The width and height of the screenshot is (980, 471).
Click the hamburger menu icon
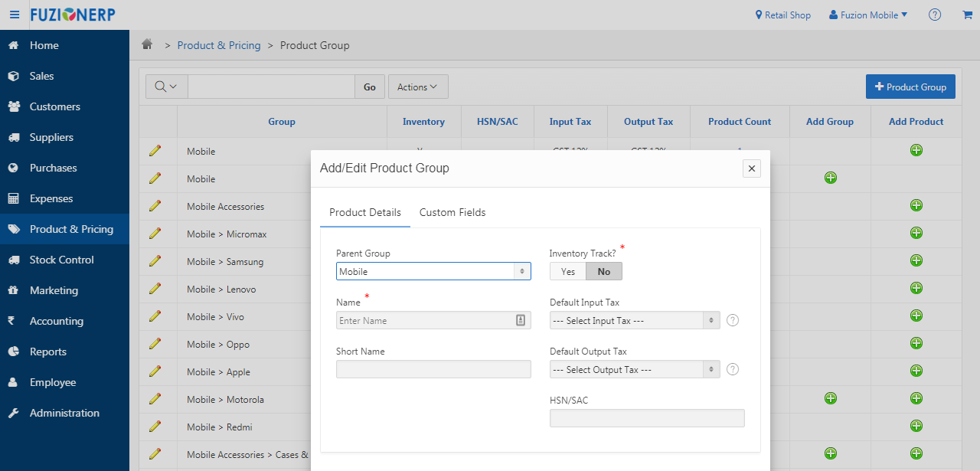pyautogui.click(x=15, y=15)
